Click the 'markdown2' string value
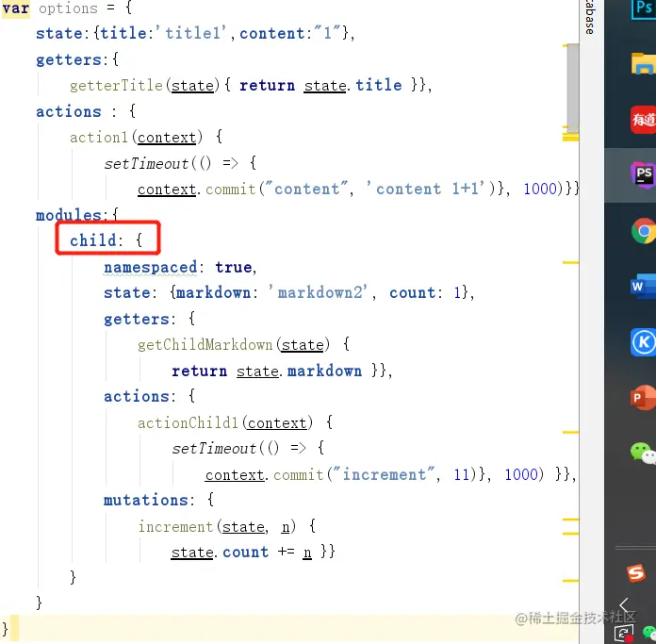This screenshot has height=644, width=656. 318,292
